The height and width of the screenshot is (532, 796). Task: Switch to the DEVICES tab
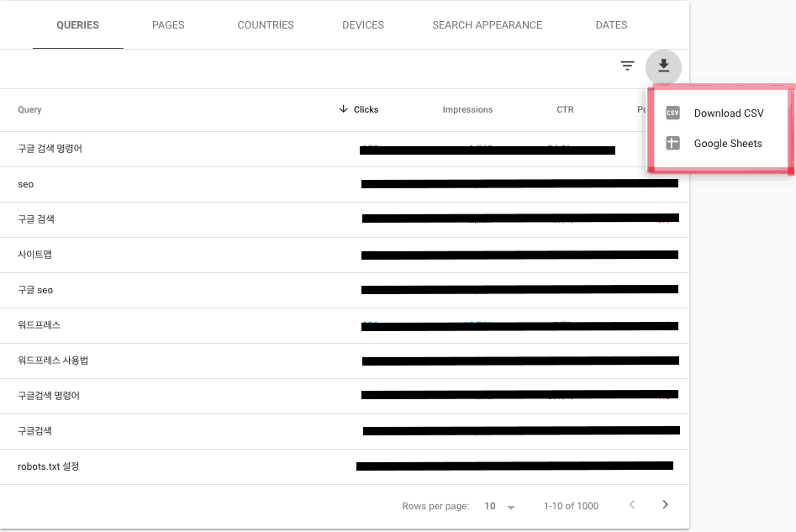coord(362,24)
